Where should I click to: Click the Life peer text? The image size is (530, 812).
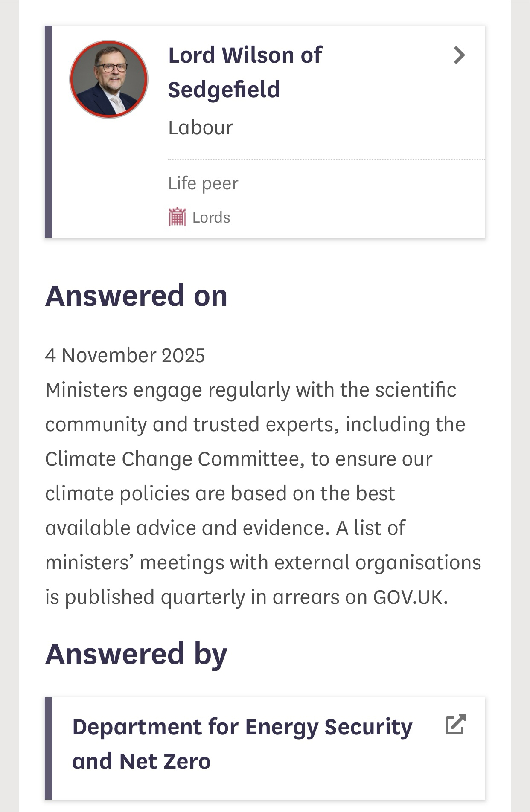(203, 183)
